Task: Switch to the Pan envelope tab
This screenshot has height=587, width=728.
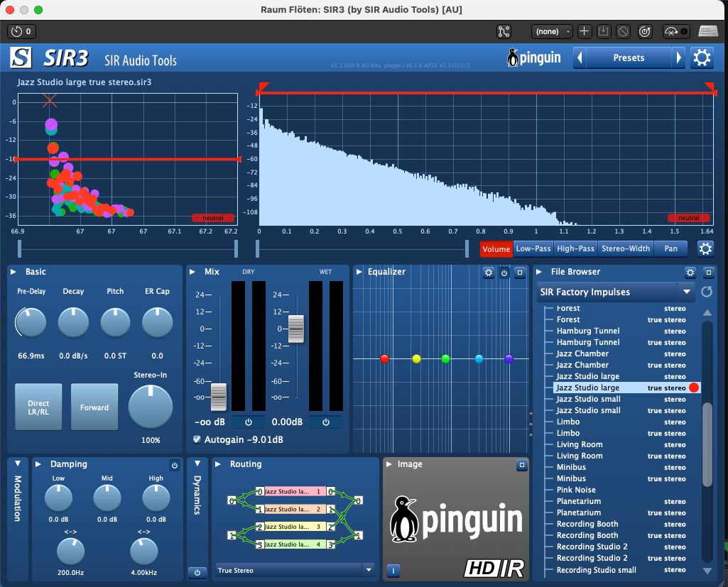Action: click(x=671, y=248)
